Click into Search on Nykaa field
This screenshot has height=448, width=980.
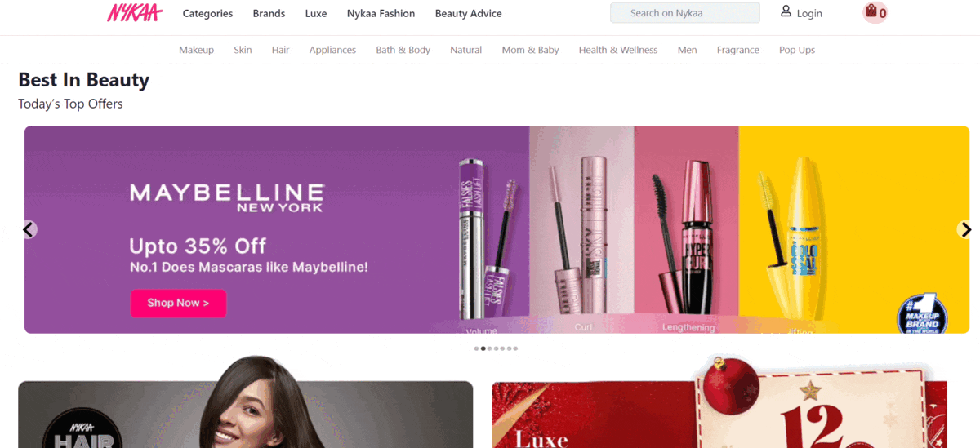pyautogui.click(x=684, y=13)
